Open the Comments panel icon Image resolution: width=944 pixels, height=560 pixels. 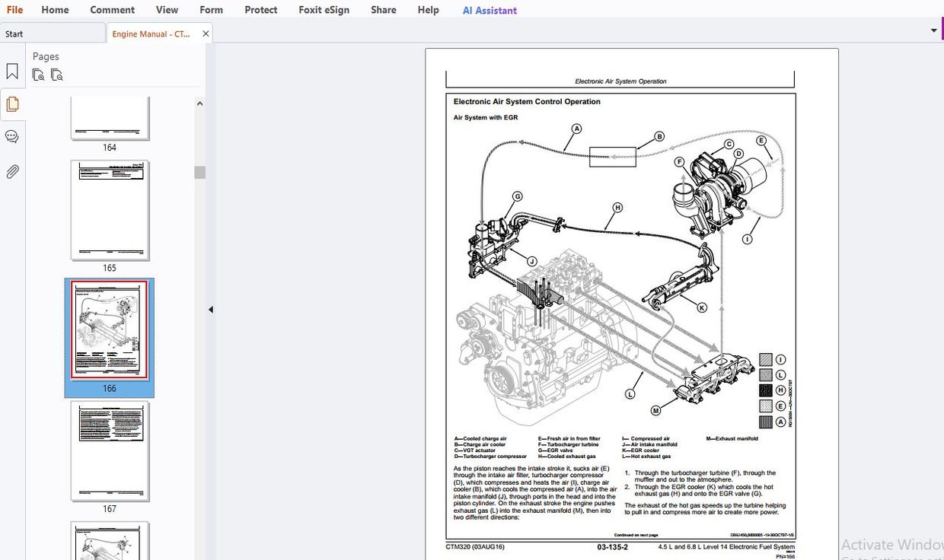pos(12,137)
